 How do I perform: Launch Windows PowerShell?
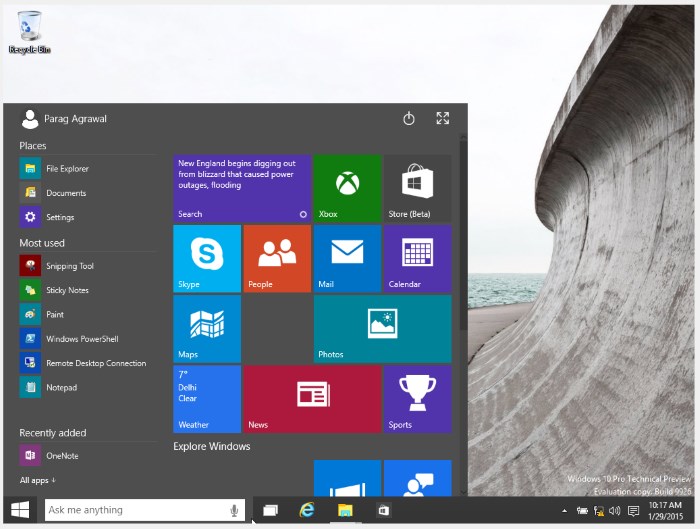coord(88,339)
